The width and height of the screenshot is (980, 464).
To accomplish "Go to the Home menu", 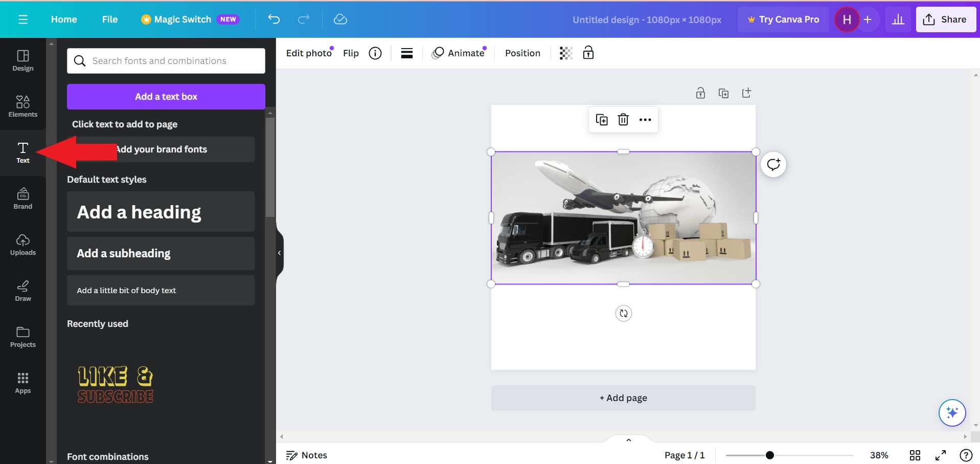I will [x=63, y=19].
